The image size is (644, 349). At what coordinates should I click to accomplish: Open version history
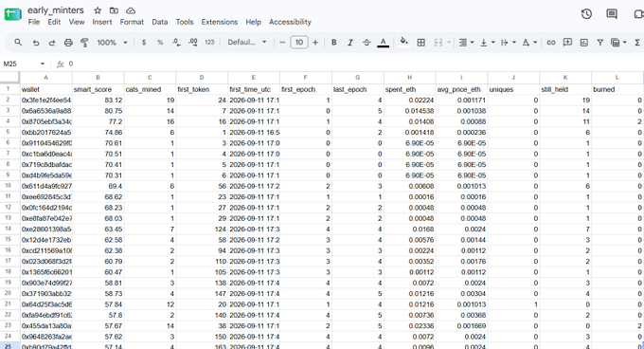[x=586, y=14]
